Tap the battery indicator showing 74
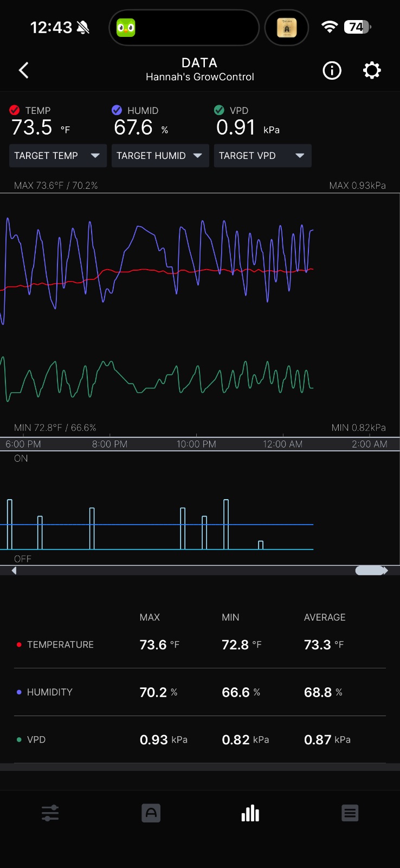 click(358, 27)
